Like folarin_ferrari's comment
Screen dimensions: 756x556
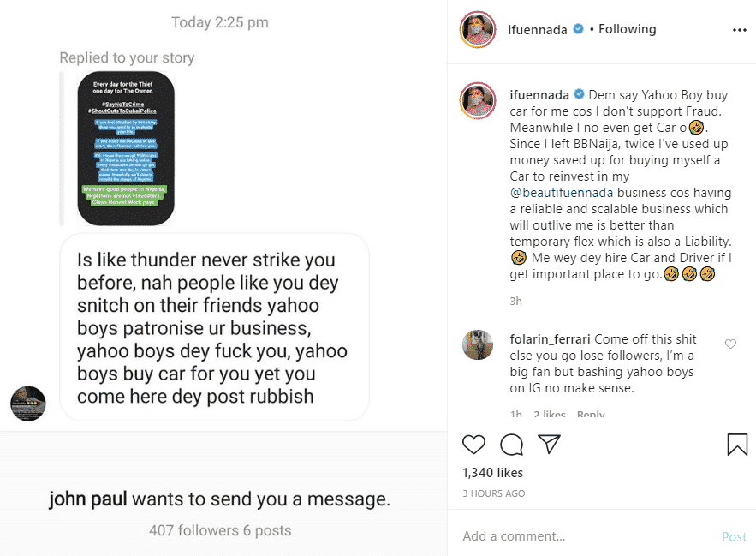pos(730,344)
